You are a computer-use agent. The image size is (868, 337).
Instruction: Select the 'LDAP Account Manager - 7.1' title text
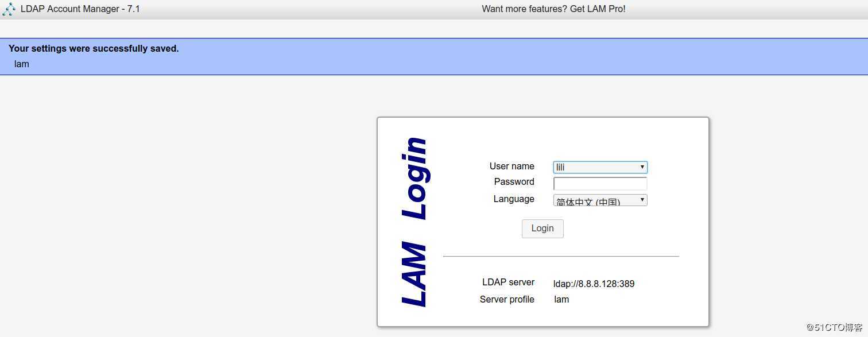(x=80, y=9)
